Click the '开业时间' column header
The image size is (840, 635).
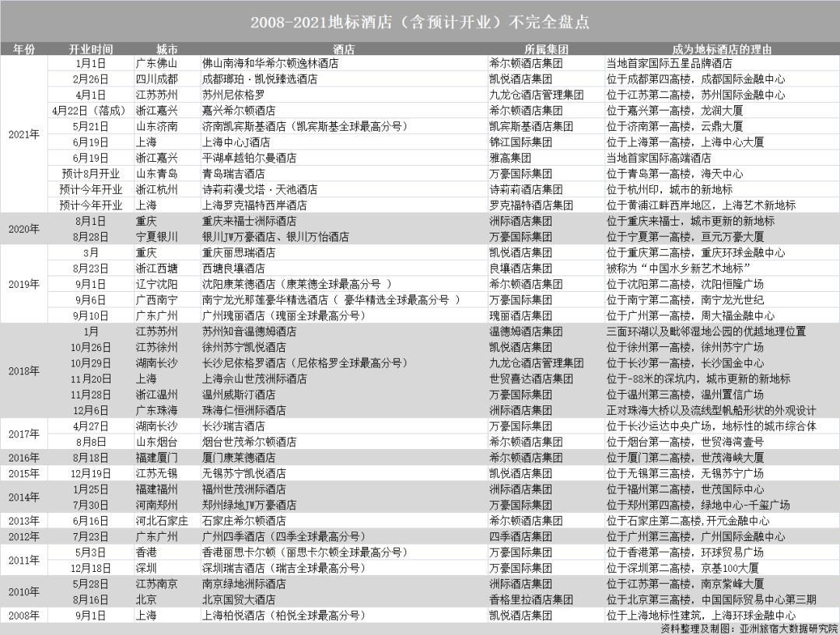click(x=90, y=49)
